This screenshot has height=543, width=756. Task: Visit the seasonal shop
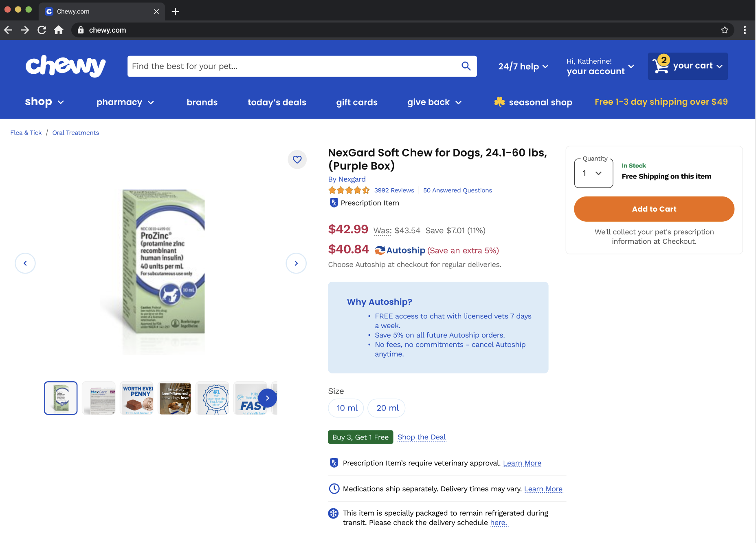(533, 102)
